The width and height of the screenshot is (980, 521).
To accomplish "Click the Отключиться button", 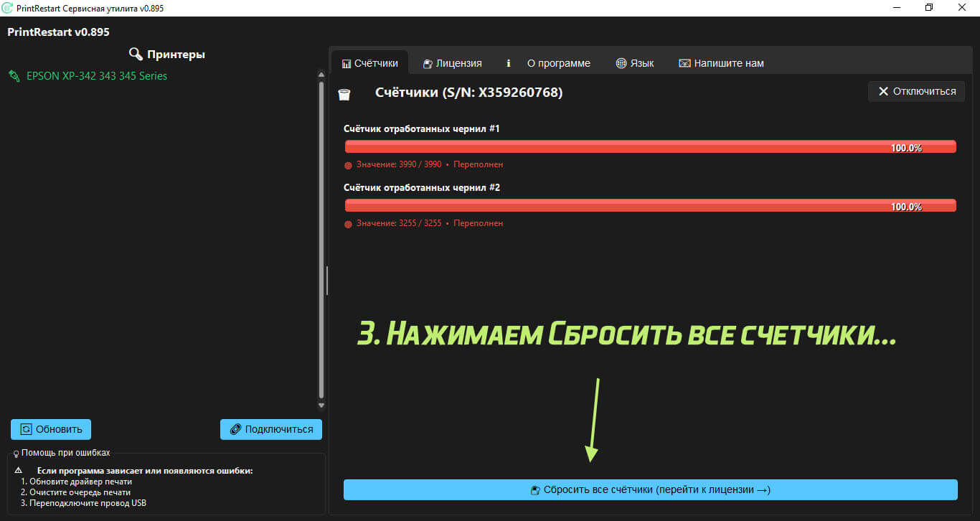I will click(x=916, y=91).
